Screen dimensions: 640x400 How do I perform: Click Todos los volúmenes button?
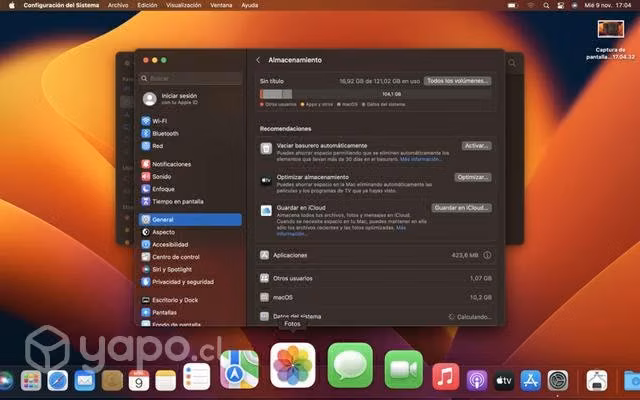coord(457,81)
